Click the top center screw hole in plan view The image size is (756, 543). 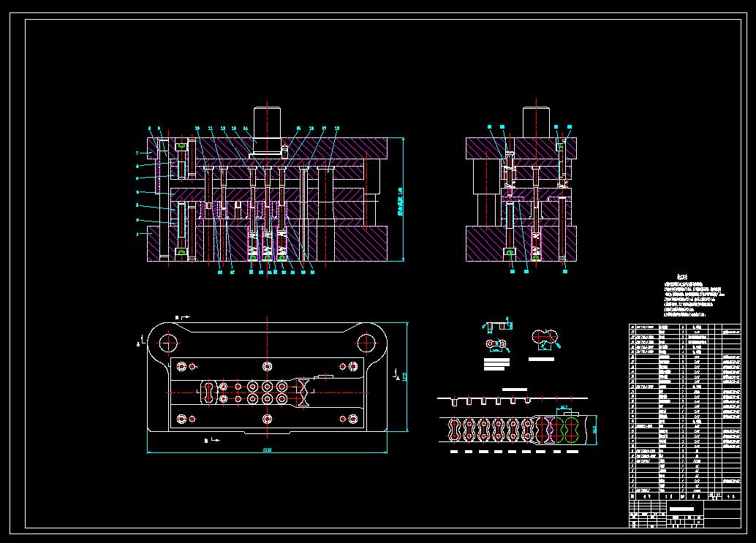point(268,366)
